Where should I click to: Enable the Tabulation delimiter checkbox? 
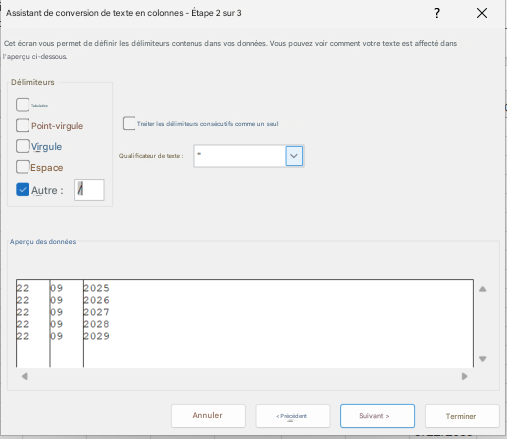[22, 105]
